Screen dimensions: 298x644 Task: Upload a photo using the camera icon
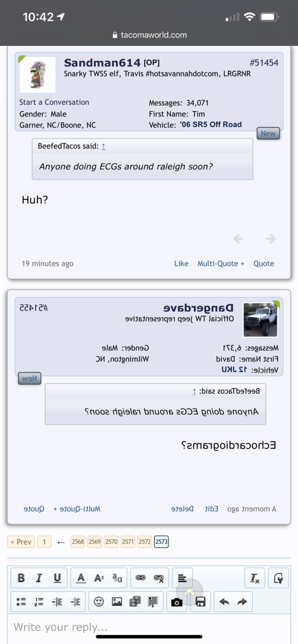(176, 602)
